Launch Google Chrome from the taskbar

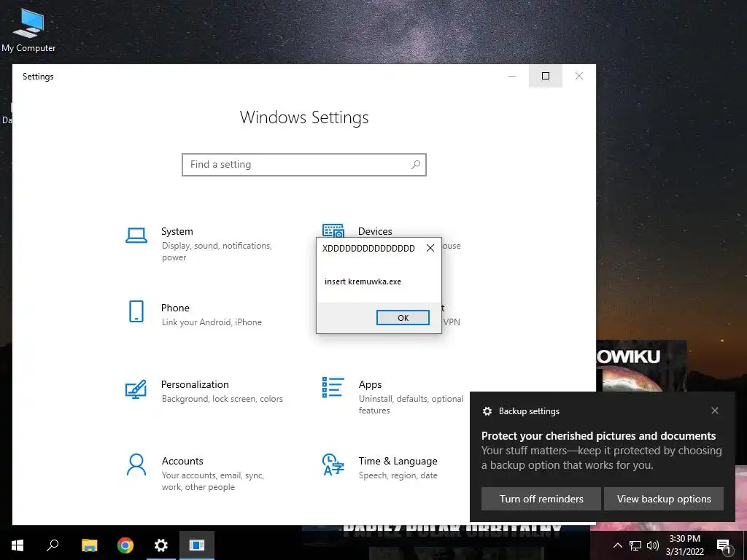pyautogui.click(x=125, y=545)
